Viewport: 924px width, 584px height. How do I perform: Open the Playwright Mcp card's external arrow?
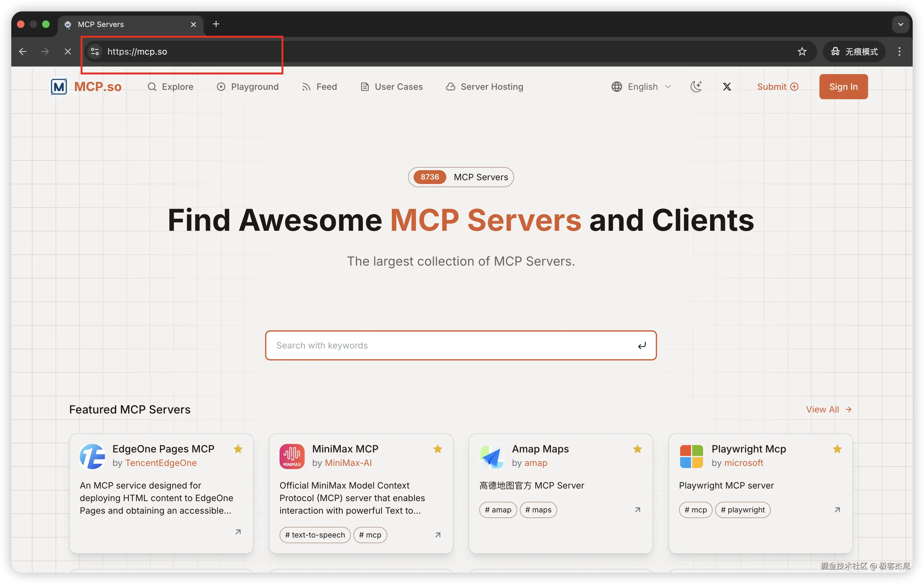click(x=837, y=510)
